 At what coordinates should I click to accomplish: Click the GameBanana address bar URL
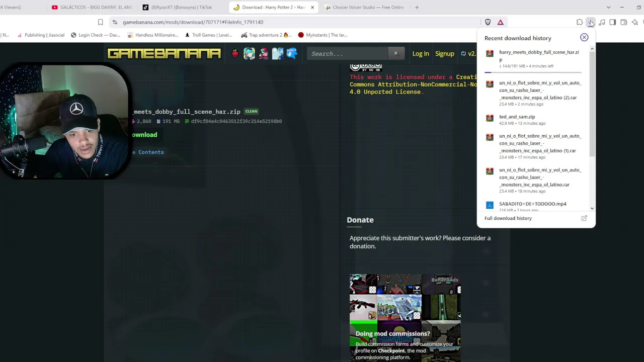pos(193,22)
